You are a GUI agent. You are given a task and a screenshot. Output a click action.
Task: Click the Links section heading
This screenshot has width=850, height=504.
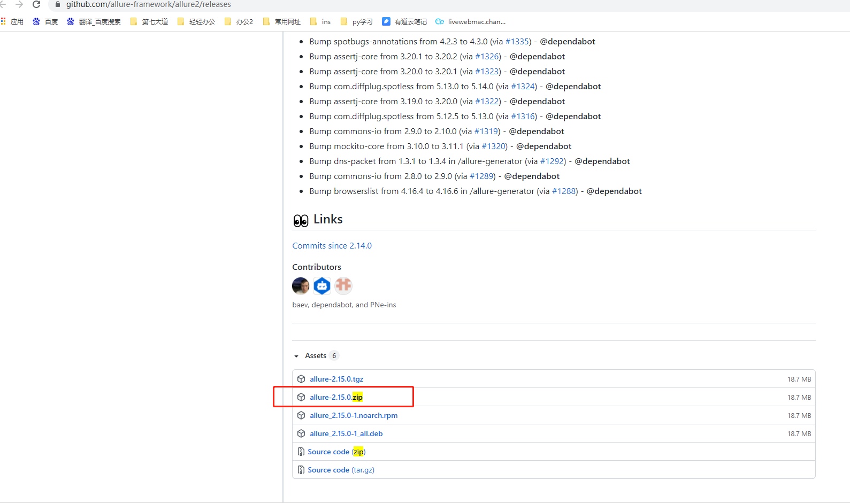click(328, 220)
